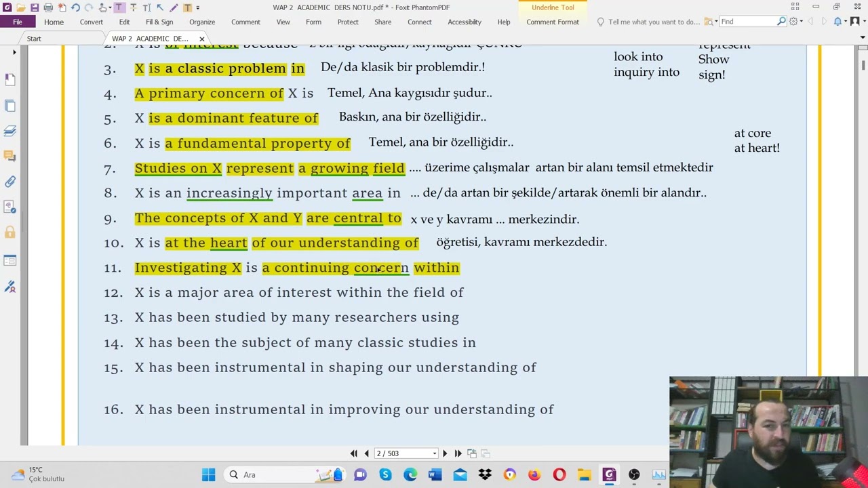
Task: Run search with the magnifier icon in Find
Action: click(x=781, y=22)
